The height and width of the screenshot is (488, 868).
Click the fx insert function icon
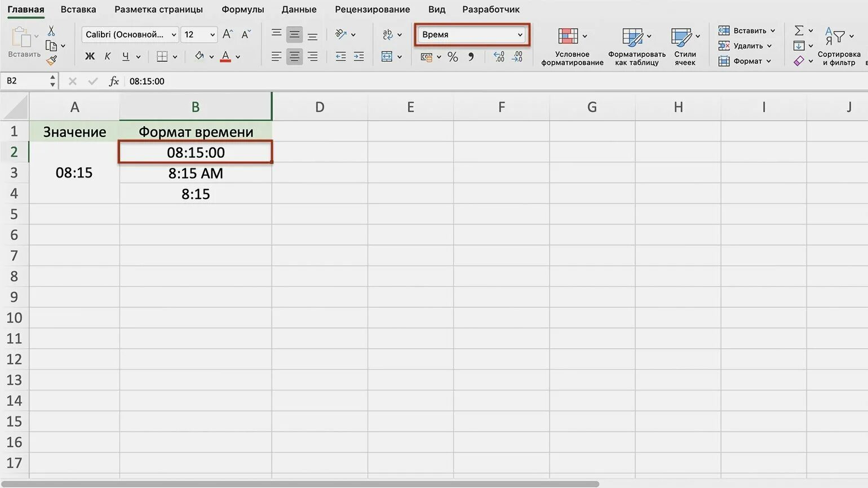[114, 81]
